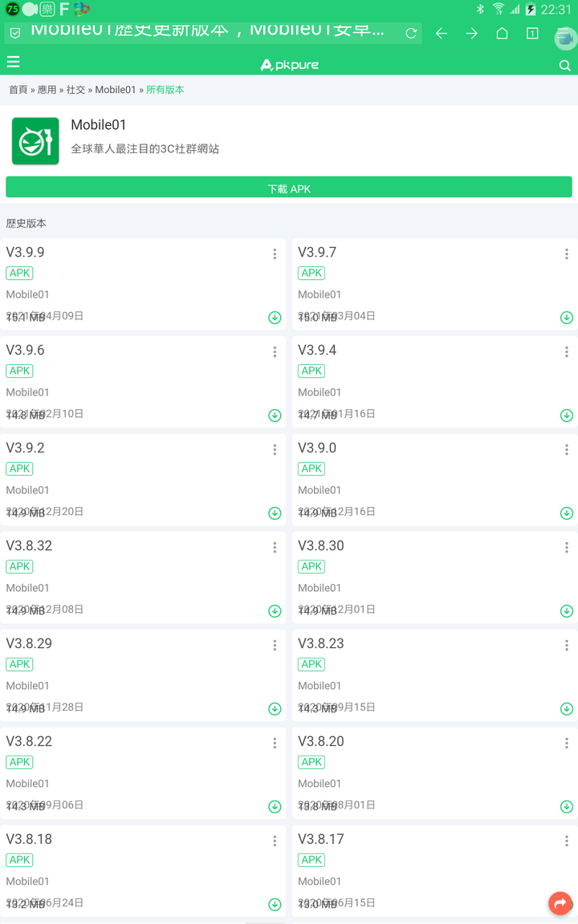This screenshot has height=924, width=578.
Task: Open three-dot options for V3.9.7
Action: coord(567,254)
